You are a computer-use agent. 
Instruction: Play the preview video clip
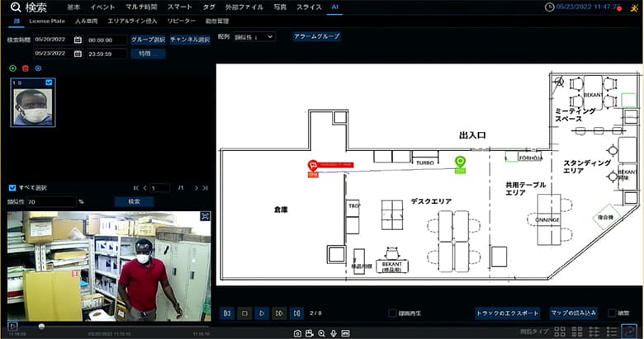(x=12, y=327)
